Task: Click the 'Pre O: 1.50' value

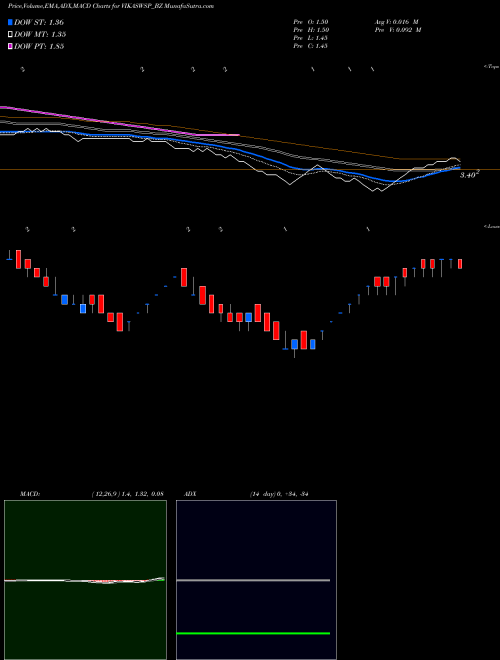Action: pyautogui.click(x=311, y=22)
